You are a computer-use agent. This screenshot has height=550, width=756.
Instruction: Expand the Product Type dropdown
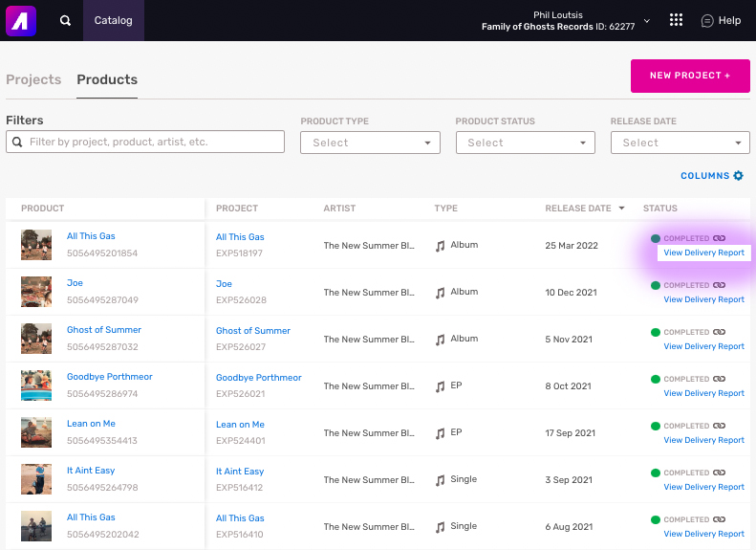(370, 143)
